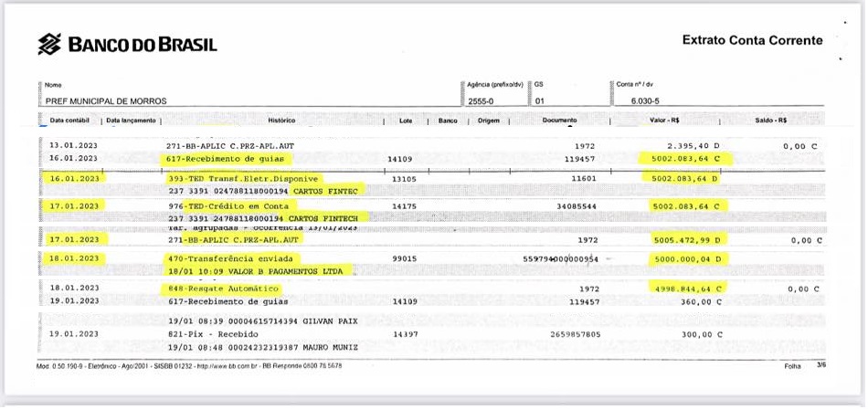Click 'BB Responde 0800 78 5678' footer text
The width and height of the screenshot is (868, 409).
pos(302,366)
